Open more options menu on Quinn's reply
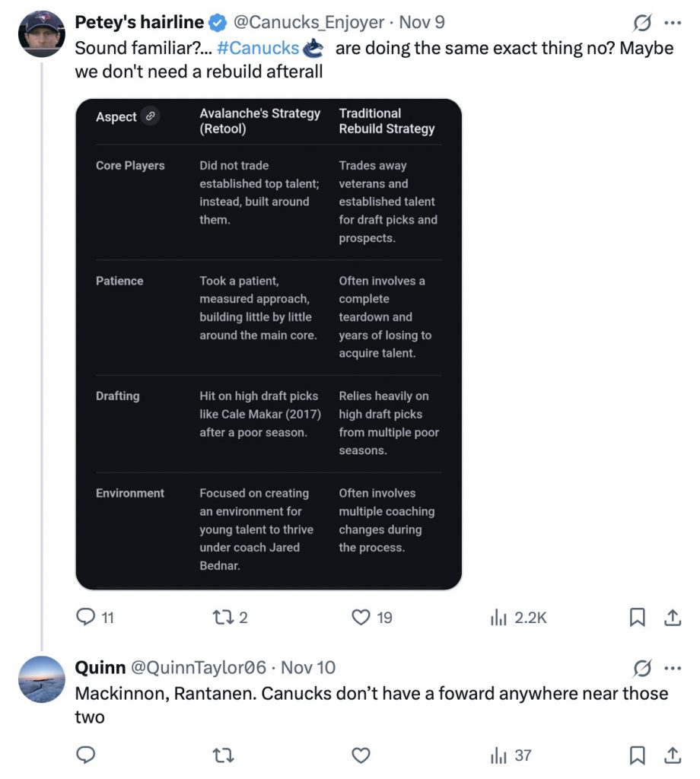 coord(673,668)
